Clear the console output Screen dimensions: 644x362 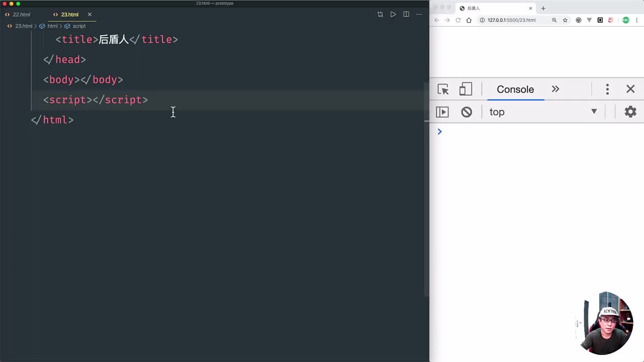[466, 112]
